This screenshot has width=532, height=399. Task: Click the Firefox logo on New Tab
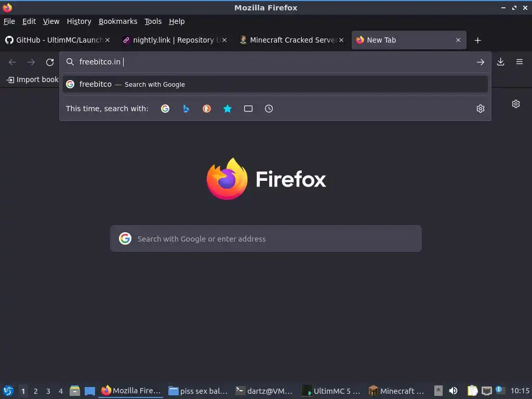[266, 179]
